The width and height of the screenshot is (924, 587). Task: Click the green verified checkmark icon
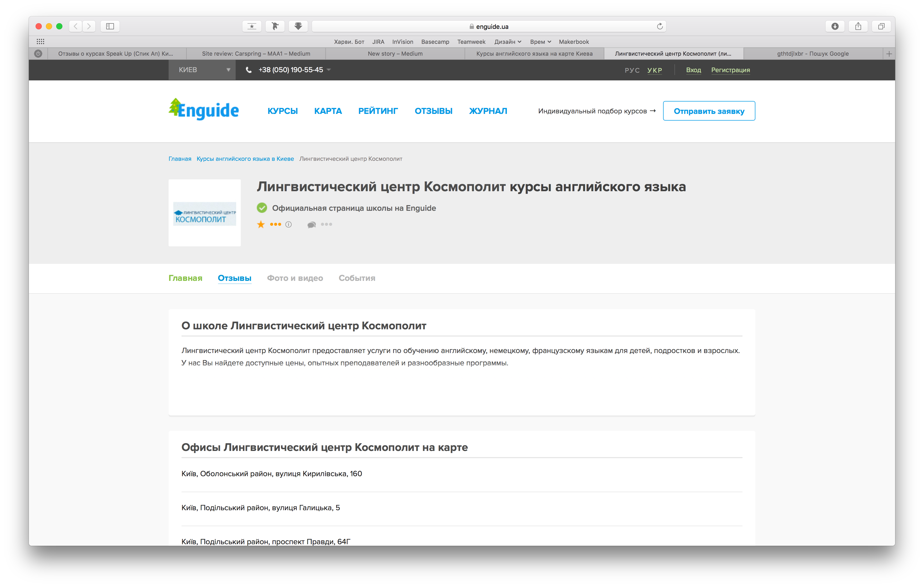click(262, 208)
